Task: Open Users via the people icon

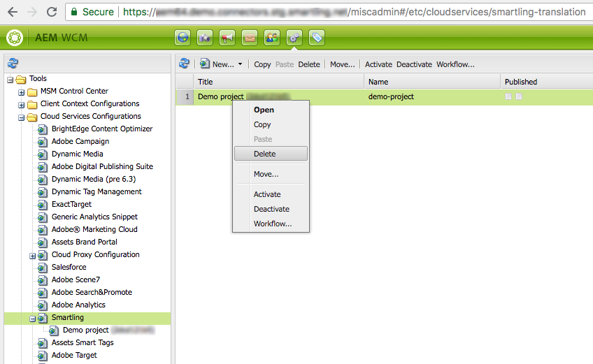Action: (272, 38)
